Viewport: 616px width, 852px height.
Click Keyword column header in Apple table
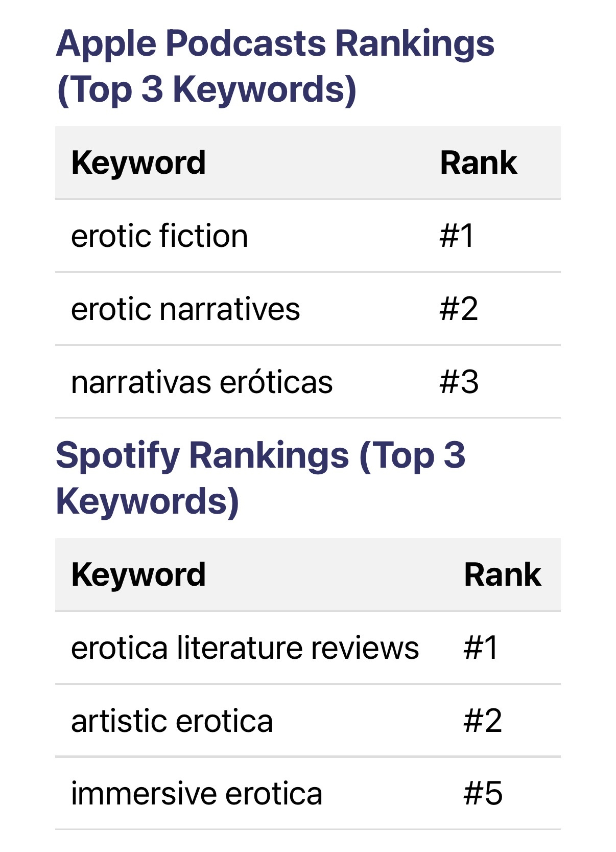138,163
